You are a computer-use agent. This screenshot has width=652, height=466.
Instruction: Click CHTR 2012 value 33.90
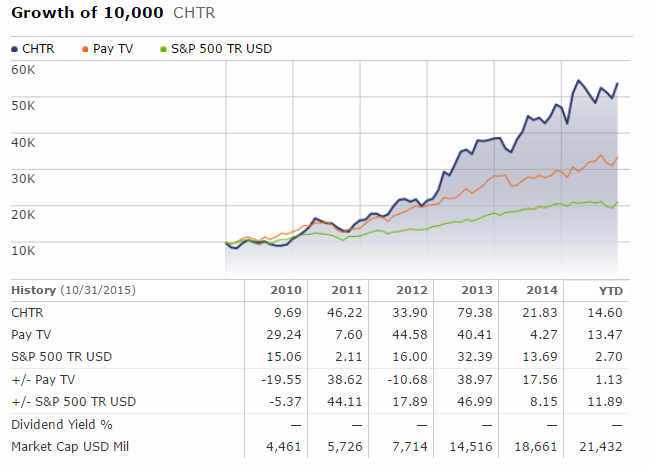click(x=410, y=313)
